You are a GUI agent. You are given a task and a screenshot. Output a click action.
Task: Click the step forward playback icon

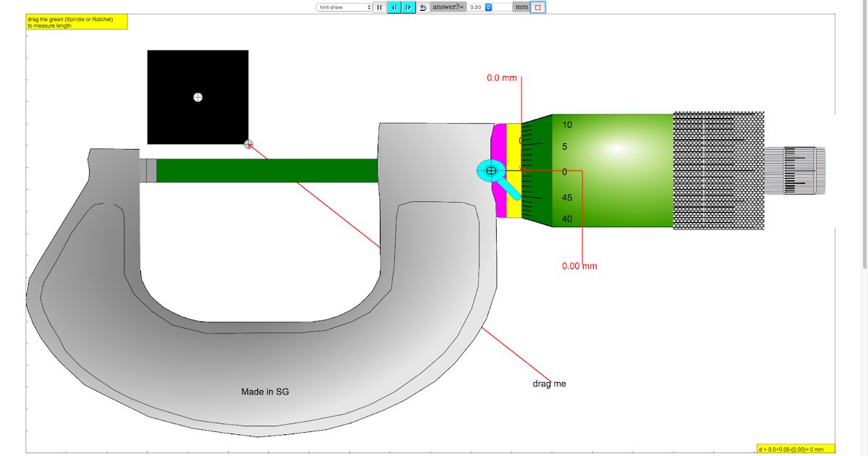408,7
